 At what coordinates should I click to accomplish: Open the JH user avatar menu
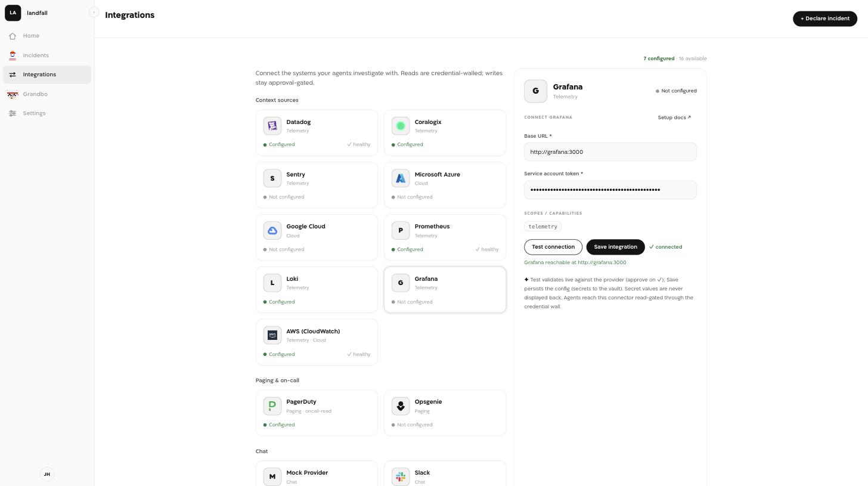click(47, 474)
